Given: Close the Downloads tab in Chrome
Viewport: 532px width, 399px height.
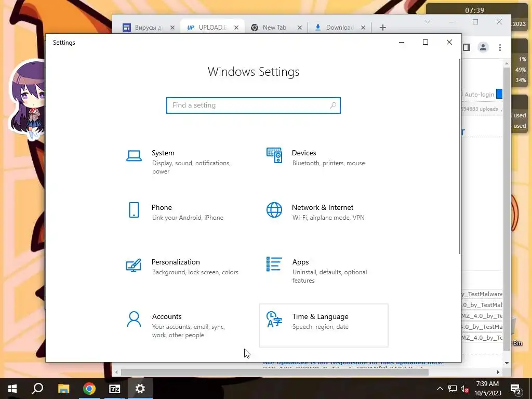Looking at the screenshot, I should [x=363, y=28].
